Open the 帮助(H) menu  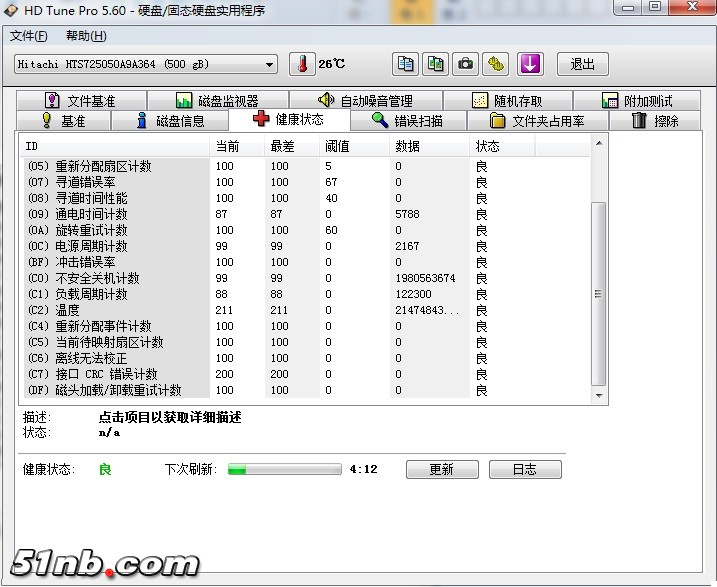click(86, 36)
